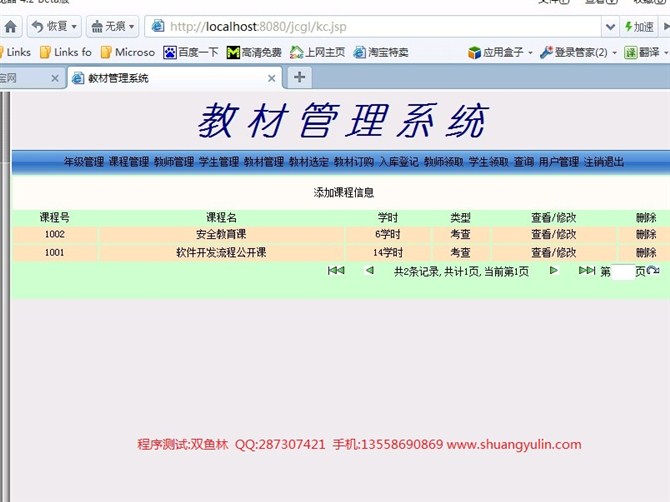Click 注销退出 to log out
The image size is (670, 502).
(x=604, y=161)
